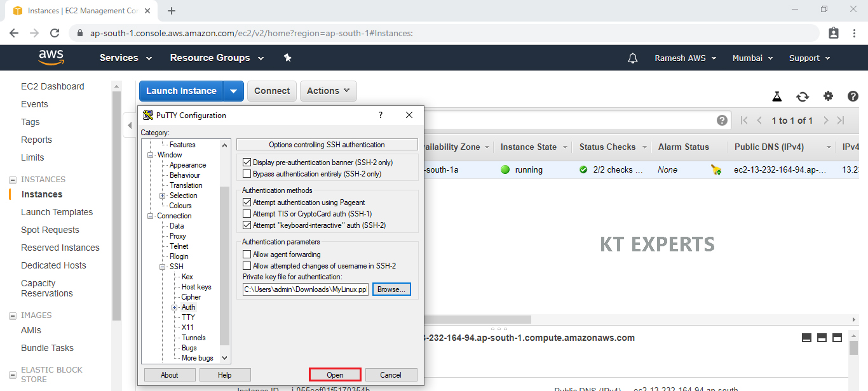The image size is (868, 391).
Task: Click the Connect button
Action: [272, 91]
